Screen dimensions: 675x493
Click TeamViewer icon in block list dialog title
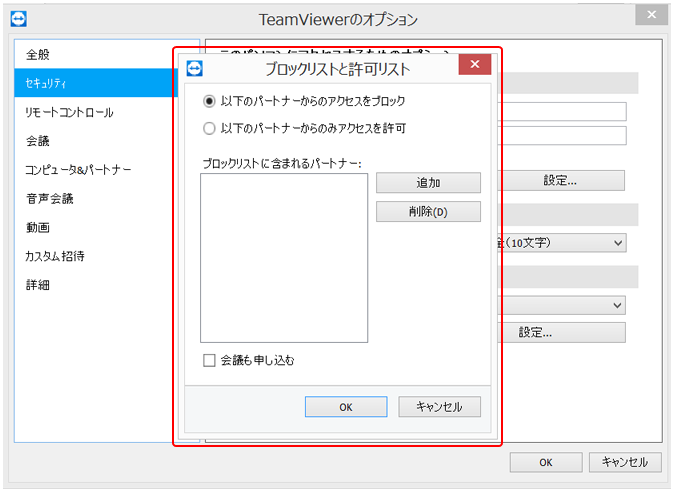195,69
